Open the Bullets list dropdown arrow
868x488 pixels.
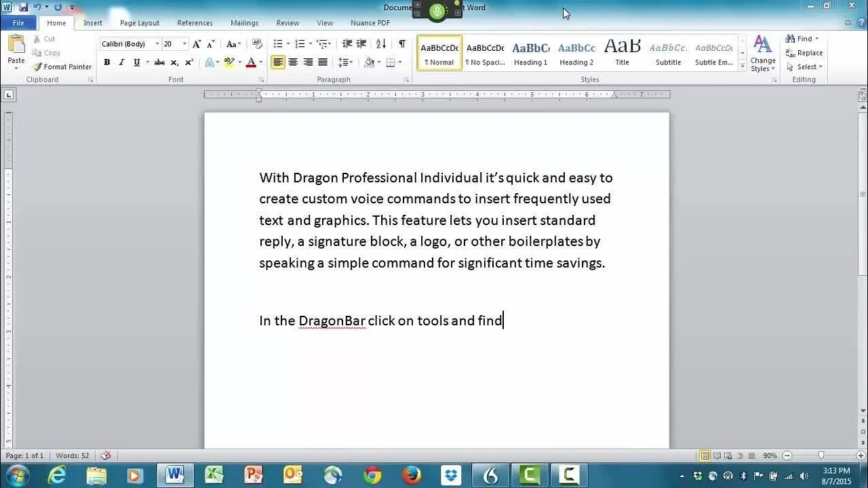coord(288,44)
